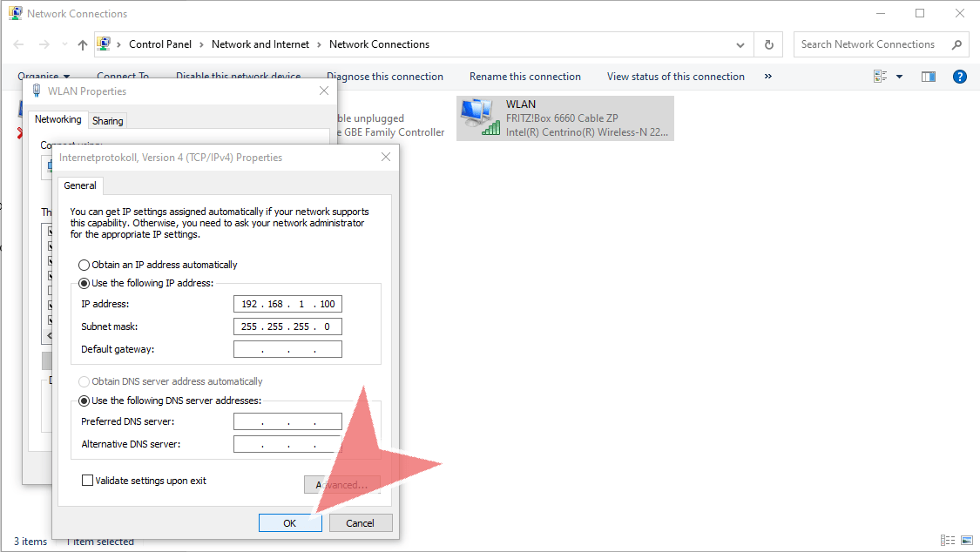Click the Up one level arrow
Viewport: 980px width, 552px height.
tap(83, 44)
